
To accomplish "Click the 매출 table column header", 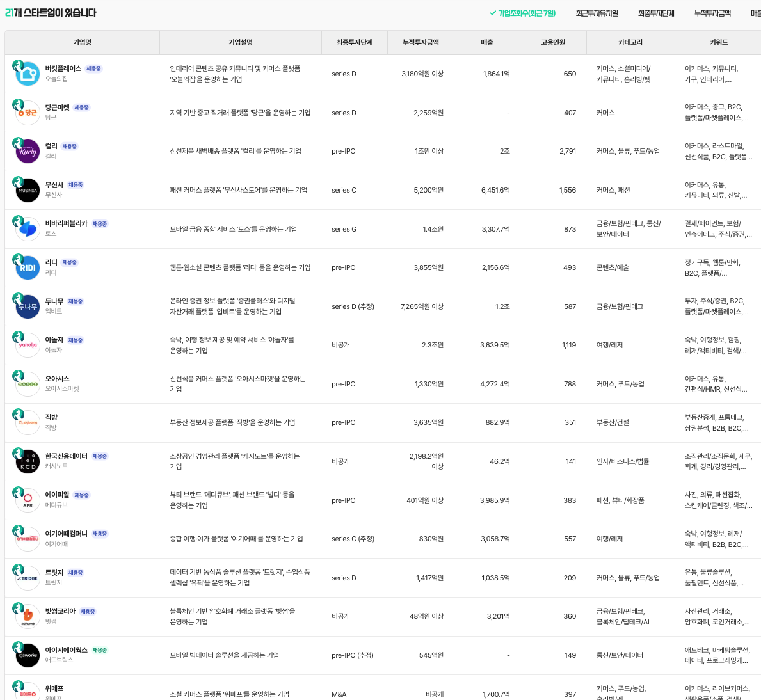I will (x=487, y=42).
